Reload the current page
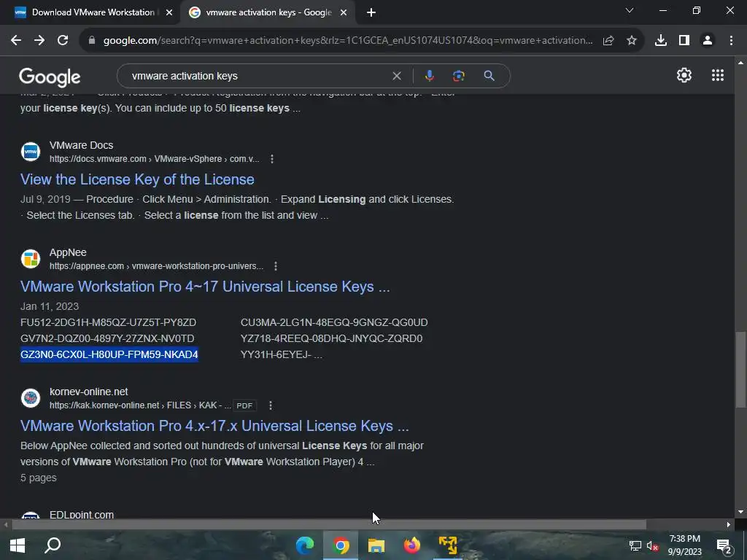747x560 pixels. (x=63, y=41)
